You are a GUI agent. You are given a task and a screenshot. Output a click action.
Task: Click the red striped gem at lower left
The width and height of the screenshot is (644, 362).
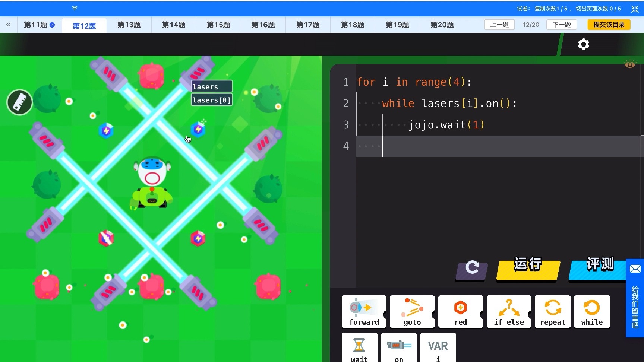(106, 238)
